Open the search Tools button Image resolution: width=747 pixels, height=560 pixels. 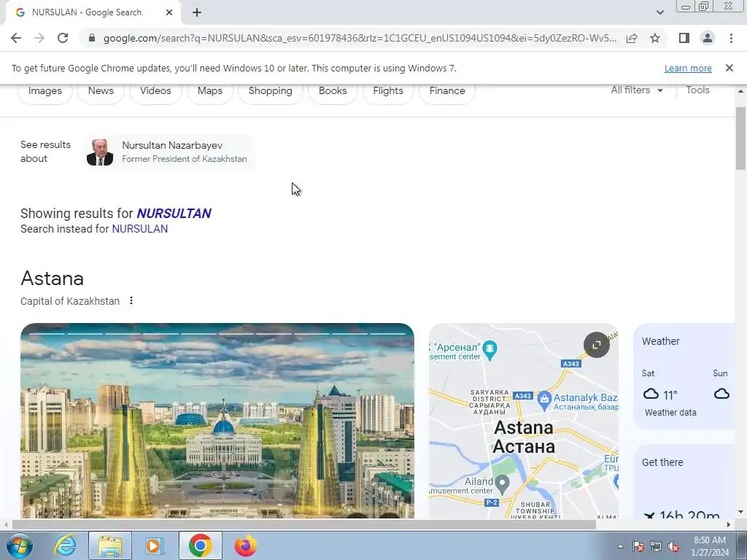tap(697, 90)
